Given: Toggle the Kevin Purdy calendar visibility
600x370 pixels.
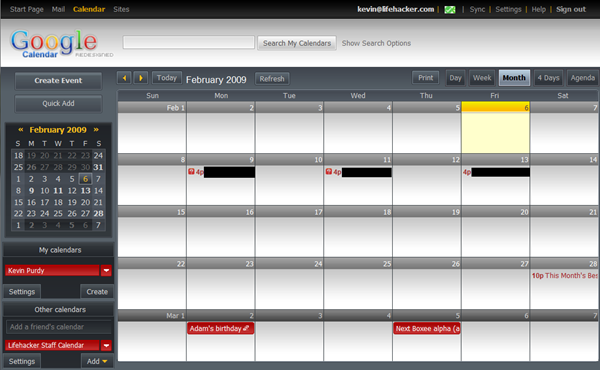Looking at the screenshot, I should tap(52, 271).
